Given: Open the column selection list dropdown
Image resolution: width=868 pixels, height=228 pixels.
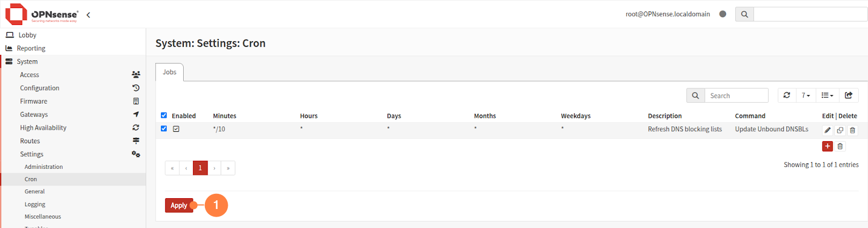Looking at the screenshot, I should tap(827, 96).
